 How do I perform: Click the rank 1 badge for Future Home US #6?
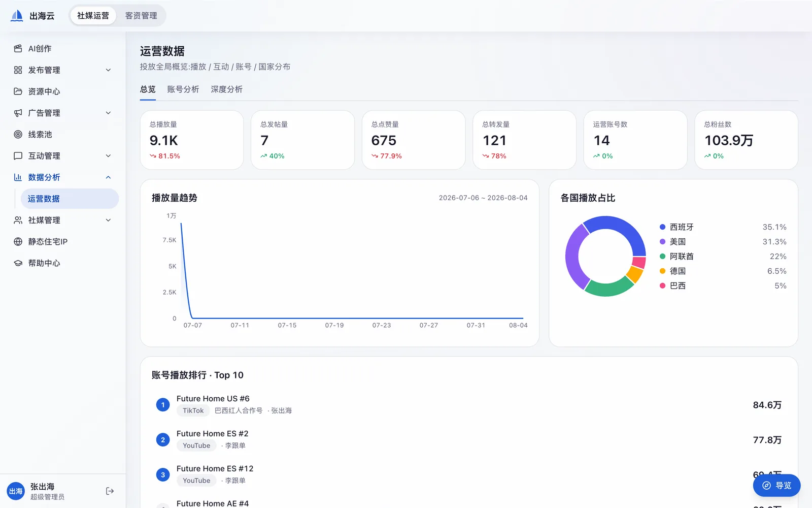[x=163, y=405]
